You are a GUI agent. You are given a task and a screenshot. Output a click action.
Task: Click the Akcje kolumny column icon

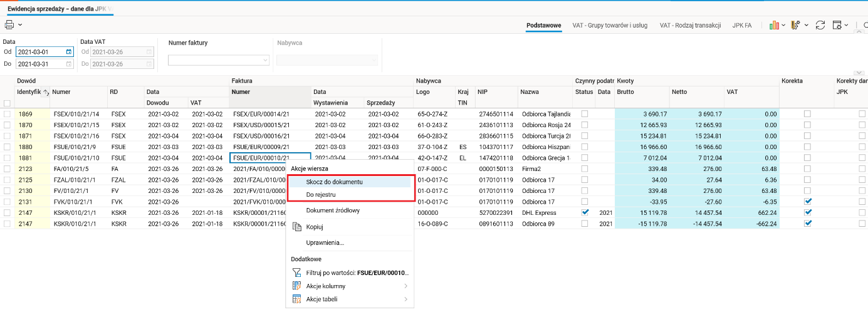tap(297, 286)
